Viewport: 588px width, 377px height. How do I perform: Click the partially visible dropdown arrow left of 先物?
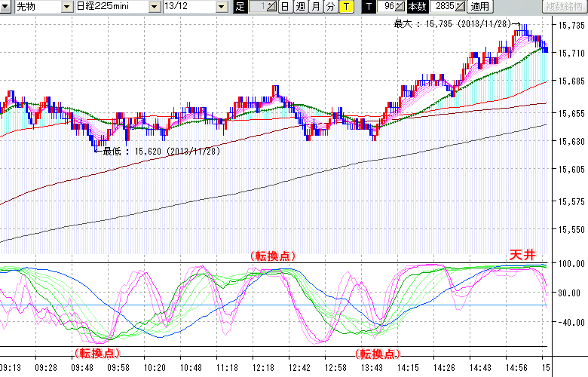click(x=5, y=6)
